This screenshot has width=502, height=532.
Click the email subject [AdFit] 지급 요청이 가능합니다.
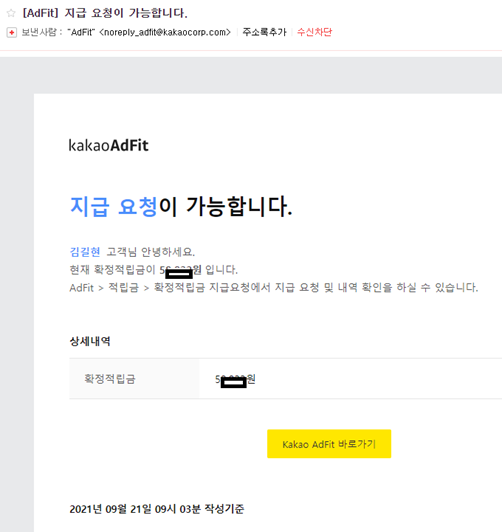point(105,13)
